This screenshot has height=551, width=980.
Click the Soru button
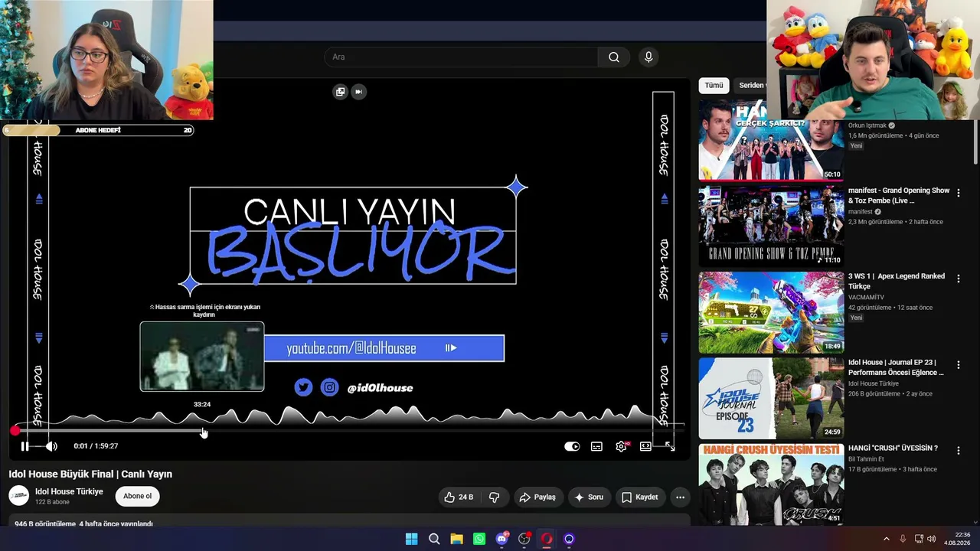tap(589, 497)
